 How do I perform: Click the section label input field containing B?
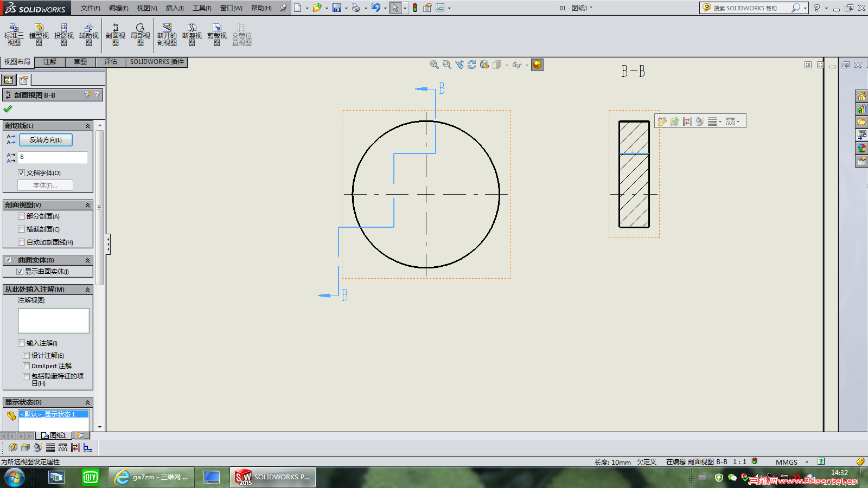[x=53, y=157]
